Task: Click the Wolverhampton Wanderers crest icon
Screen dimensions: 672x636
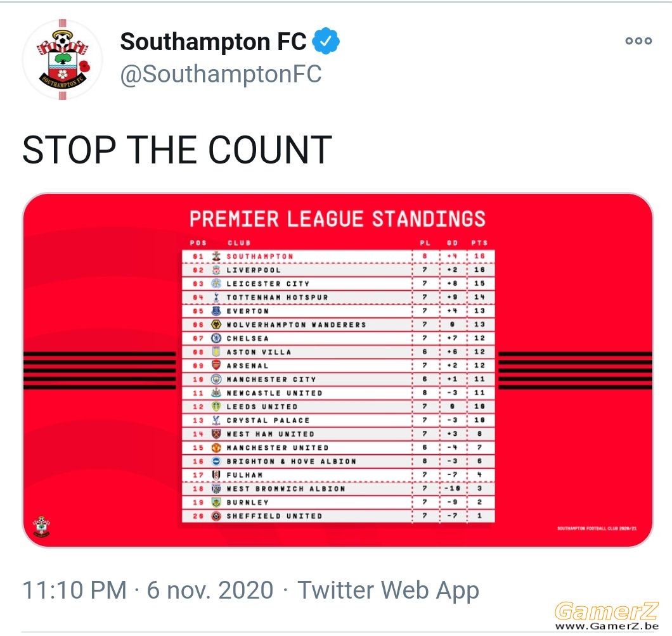Action: pos(216,324)
